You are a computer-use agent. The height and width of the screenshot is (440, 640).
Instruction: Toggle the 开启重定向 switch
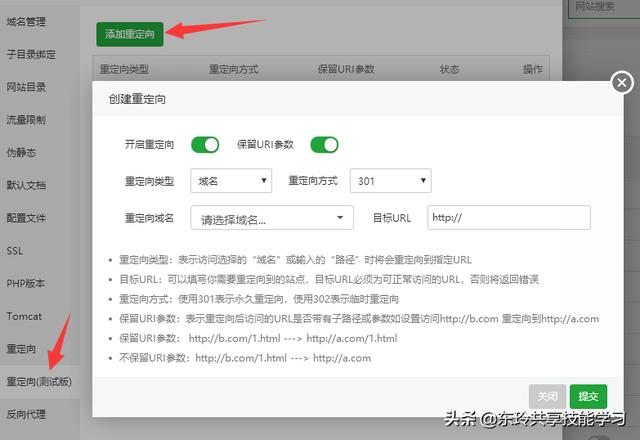[x=205, y=144]
